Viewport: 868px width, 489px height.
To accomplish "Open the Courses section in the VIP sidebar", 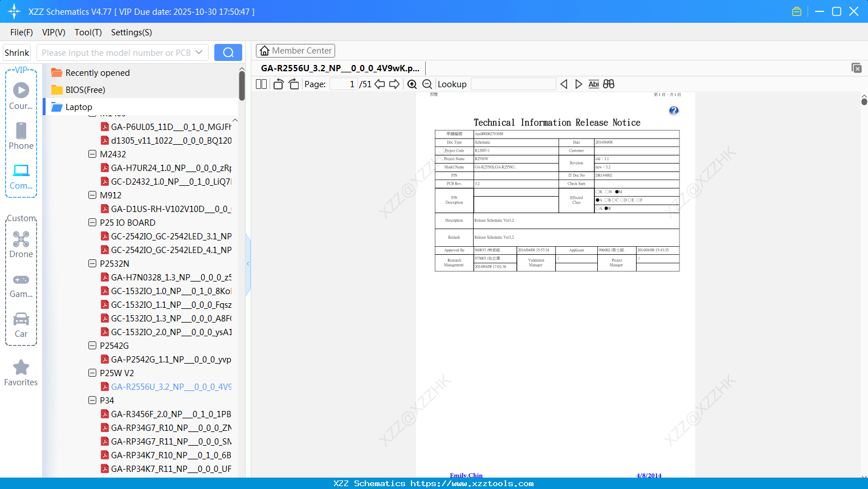I will (21, 96).
